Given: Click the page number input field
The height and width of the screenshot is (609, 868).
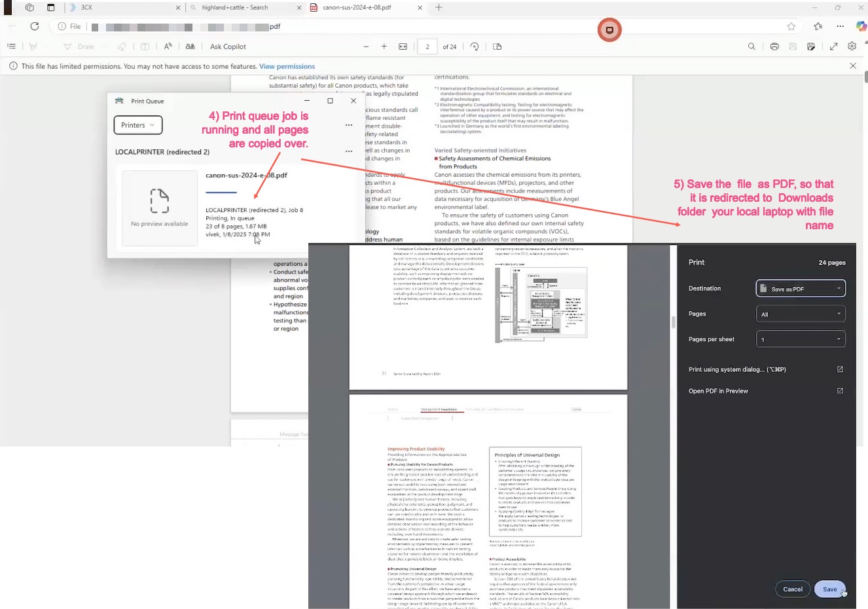Looking at the screenshot, I should tap(427, 46).
